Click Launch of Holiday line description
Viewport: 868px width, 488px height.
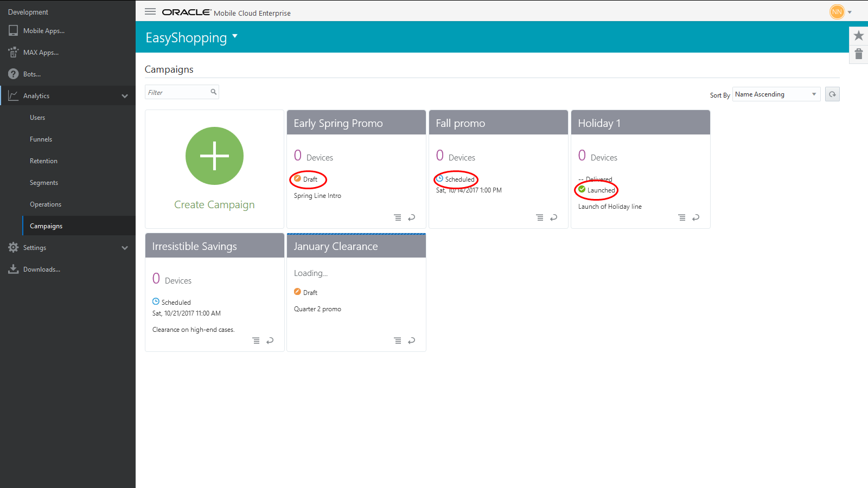pyautogui.click(x=610, y=207)
